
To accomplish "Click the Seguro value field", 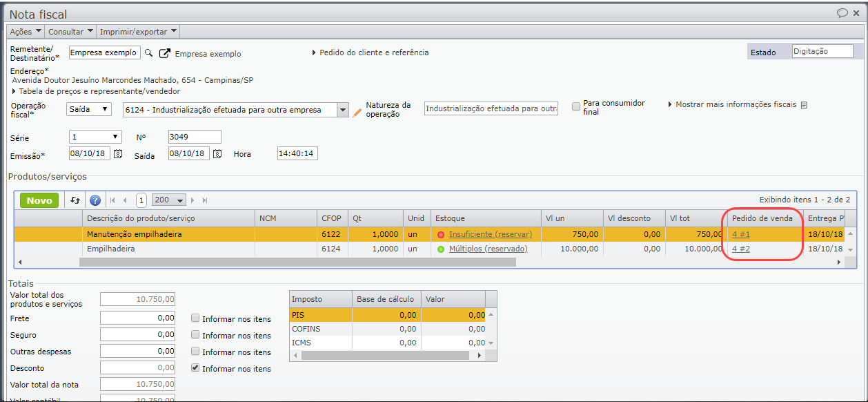I will [138, 334].
